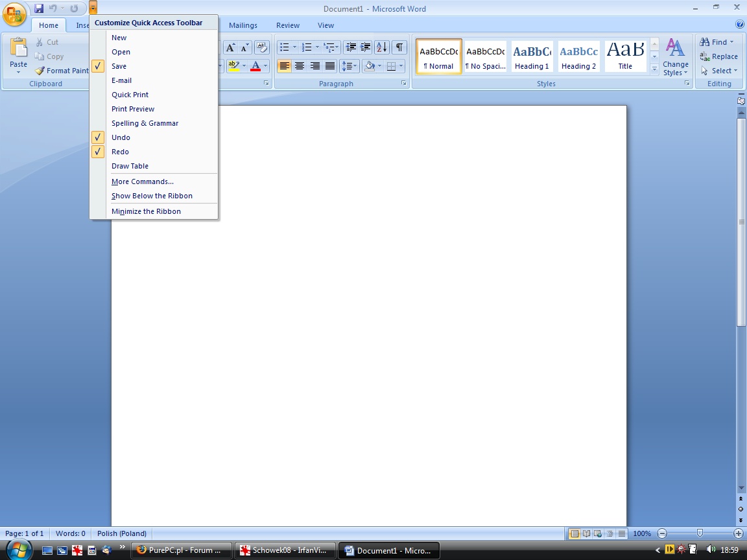Apply the Heading 1 style
Screen dimensions: 747x560
point(532,56)
